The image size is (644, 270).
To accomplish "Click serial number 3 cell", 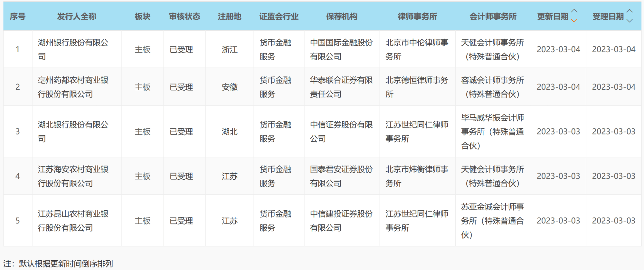I will pyautogui.click(x=18, y=132).
